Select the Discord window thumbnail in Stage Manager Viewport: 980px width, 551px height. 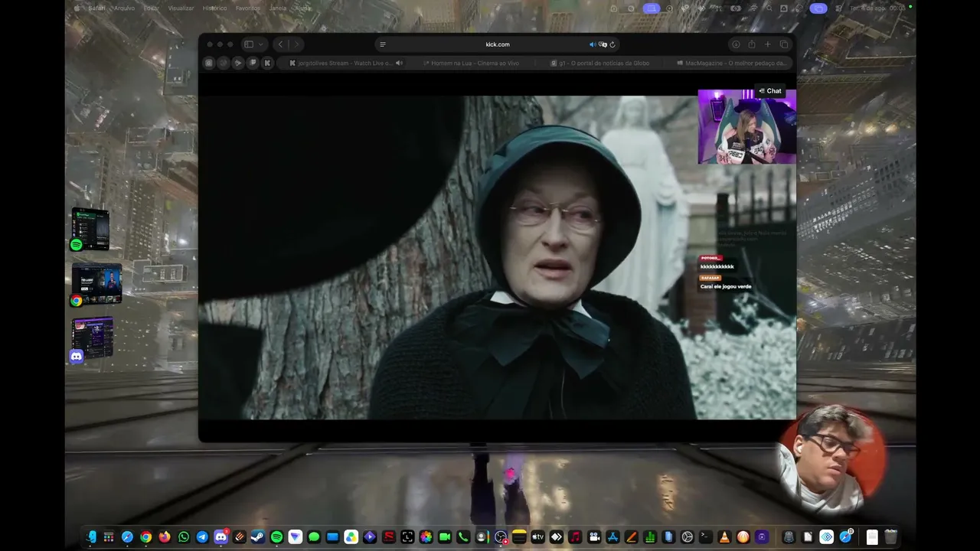92,340
